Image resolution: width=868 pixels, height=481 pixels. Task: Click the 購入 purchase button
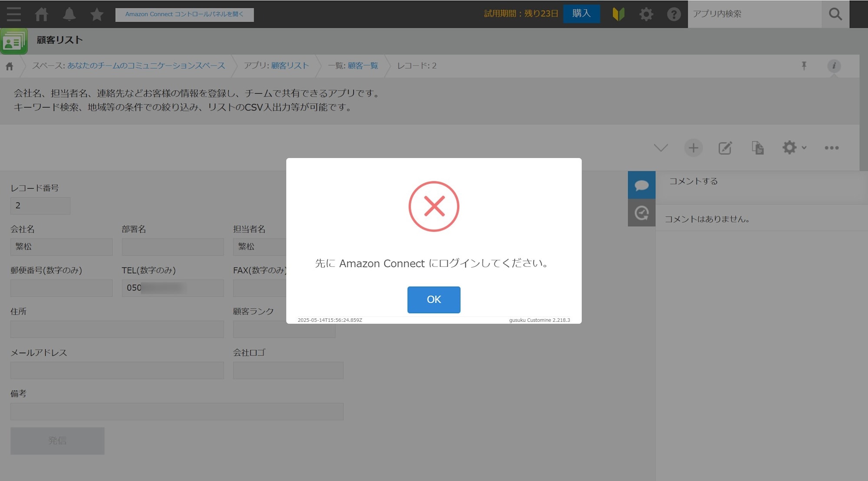582,13
